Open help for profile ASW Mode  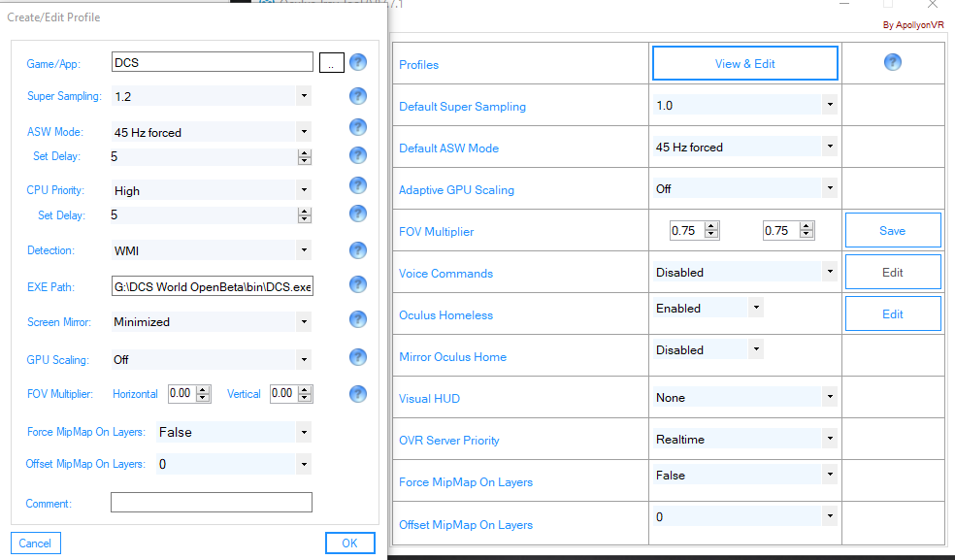pyautogui.click(x=358, y=127)
